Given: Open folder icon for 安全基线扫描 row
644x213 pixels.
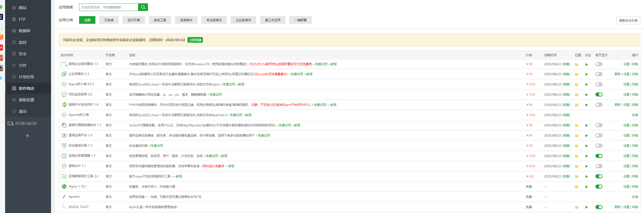Looking at the screenshot, I should [x=577, y=146].
